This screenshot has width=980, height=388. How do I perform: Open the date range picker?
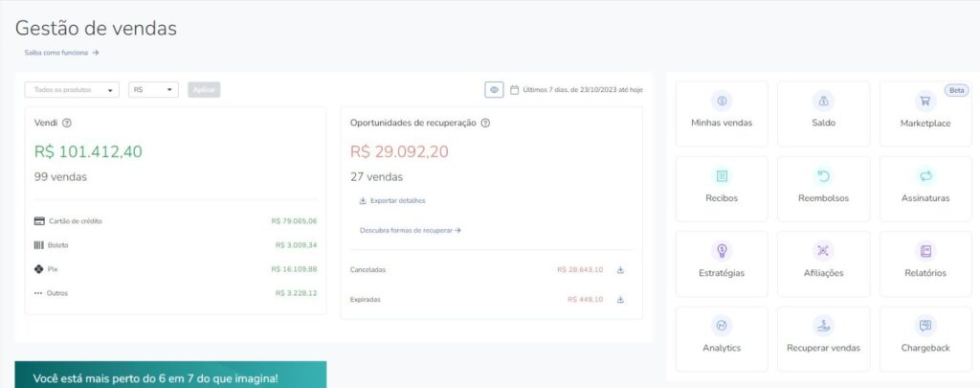(576, 90)
